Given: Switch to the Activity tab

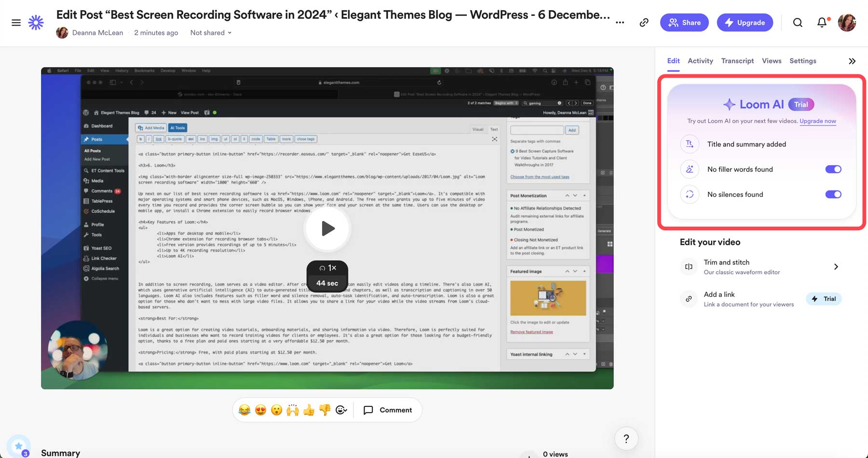Looking at the screenshot, I should [700, 61].
